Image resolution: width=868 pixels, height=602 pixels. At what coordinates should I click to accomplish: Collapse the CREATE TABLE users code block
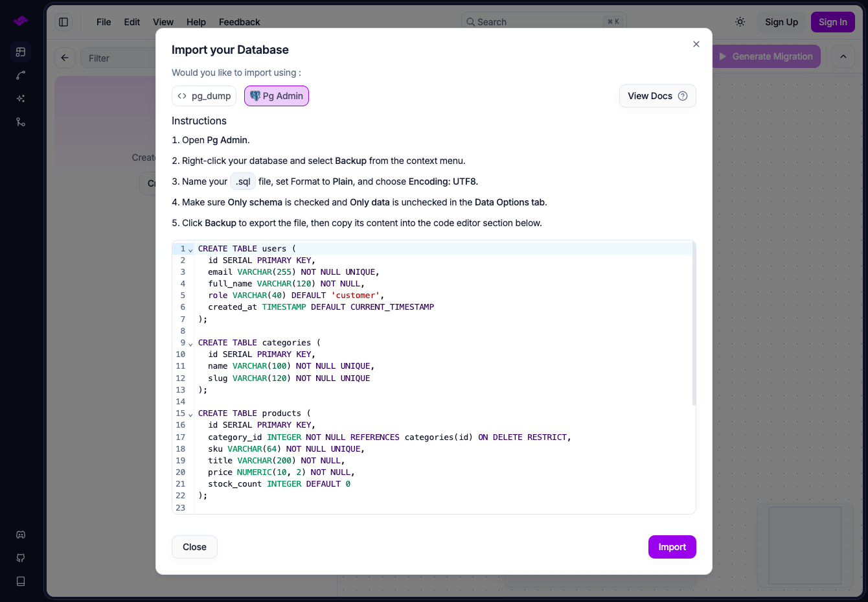click(x=190, y=249)
